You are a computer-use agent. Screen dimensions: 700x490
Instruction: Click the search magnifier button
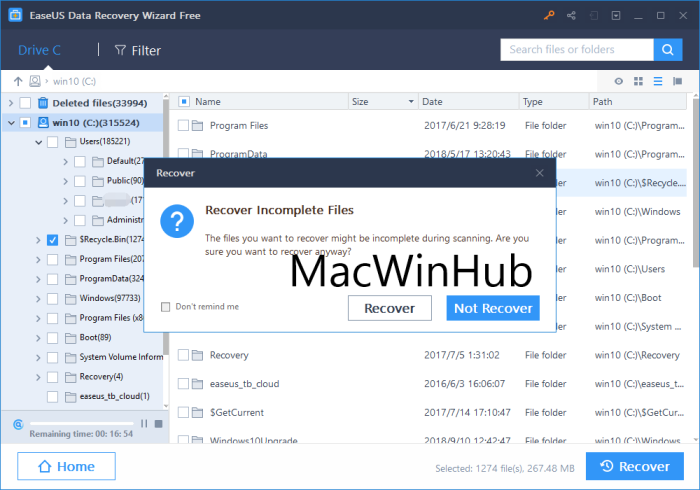[x=667, y=50]
